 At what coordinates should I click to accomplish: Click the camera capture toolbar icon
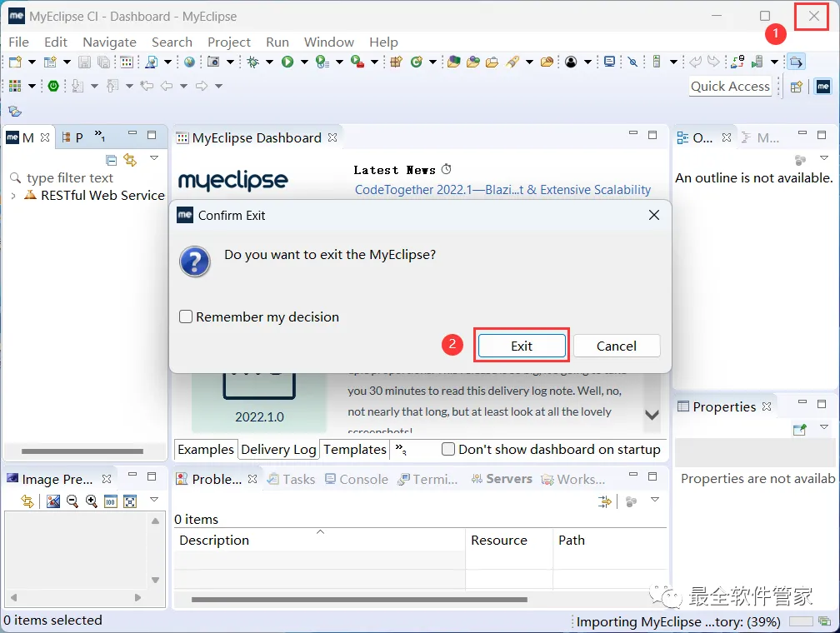(213, 62)
